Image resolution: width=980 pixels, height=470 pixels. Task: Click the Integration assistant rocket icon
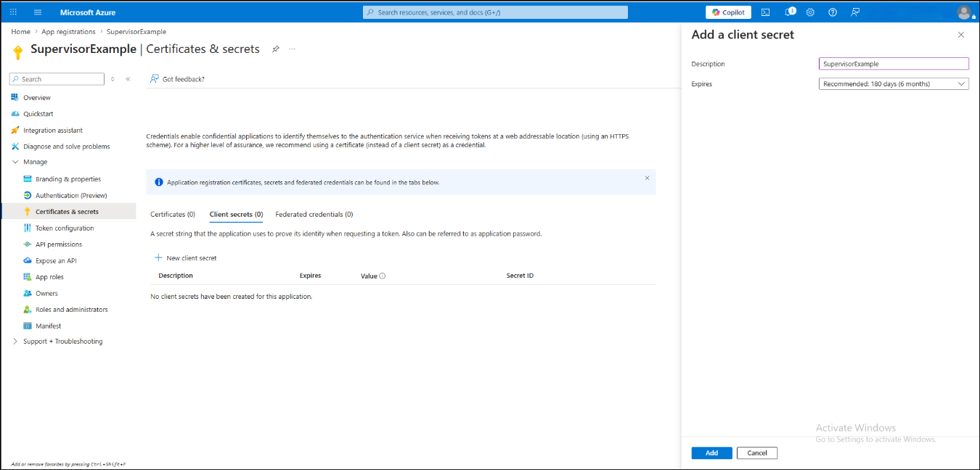(15, 131)
